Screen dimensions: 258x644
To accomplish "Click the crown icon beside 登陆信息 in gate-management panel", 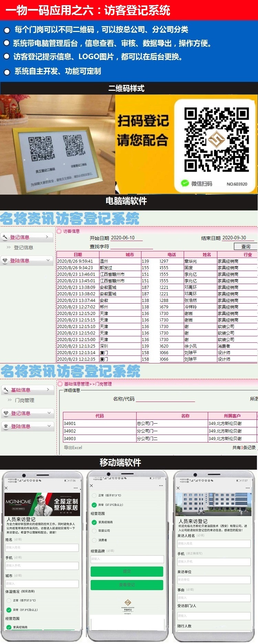I will tap(6, 426).
